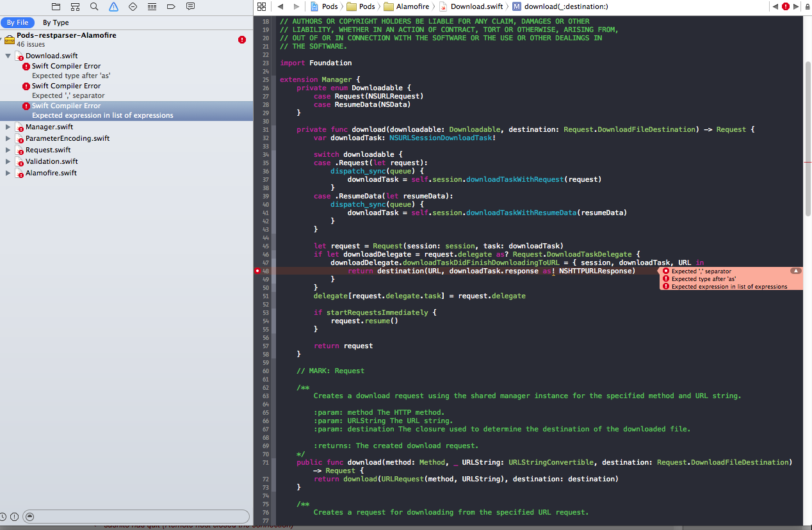Click the red error marker in line 48 gutter
812x530 pixels.
pos(257,271)
